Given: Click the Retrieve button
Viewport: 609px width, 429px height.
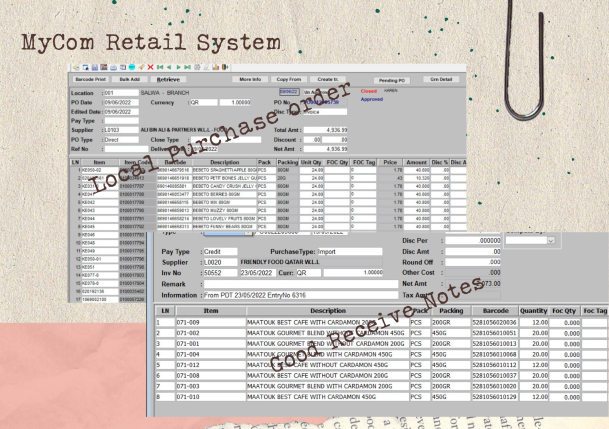Looking at the screenshot, I should pyautogui.click(x=168, y=79).
